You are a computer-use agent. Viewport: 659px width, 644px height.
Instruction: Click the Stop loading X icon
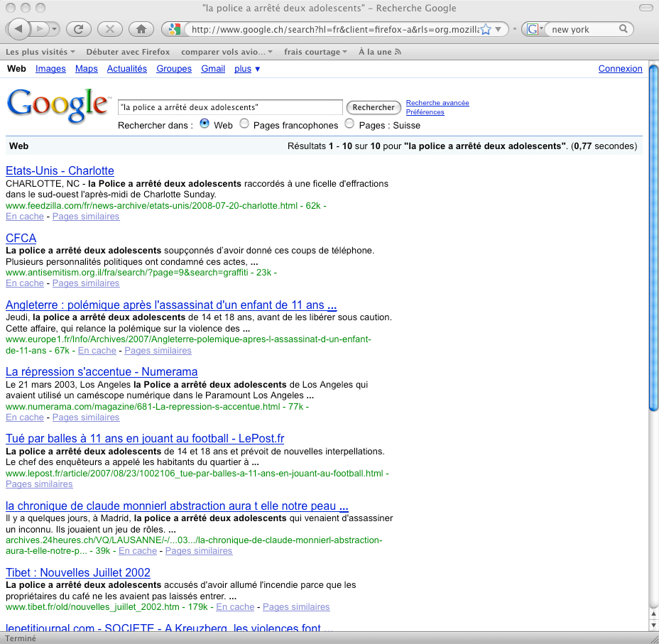coord(109,29)
